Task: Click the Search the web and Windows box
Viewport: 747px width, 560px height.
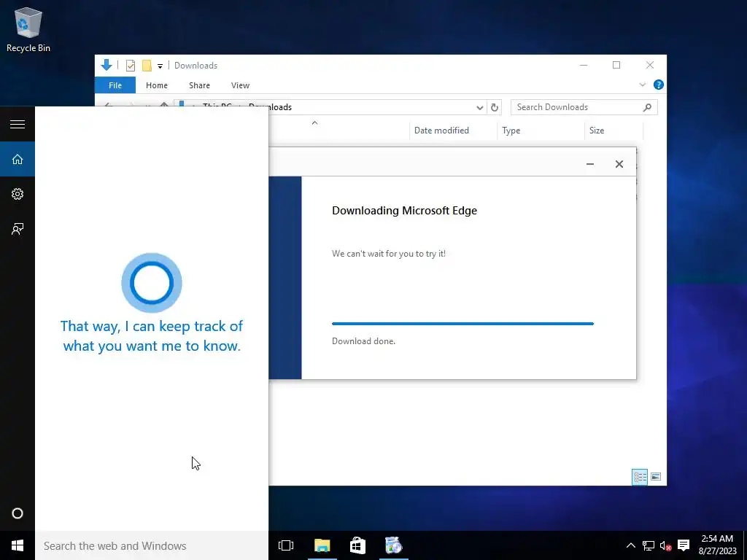Action: click(x=152, y=545)
